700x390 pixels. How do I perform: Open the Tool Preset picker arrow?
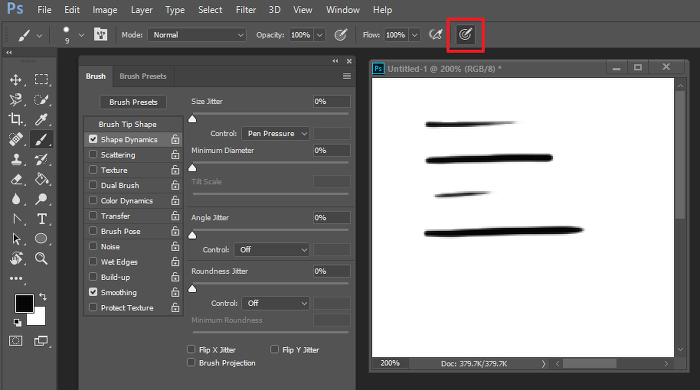point(39,35)
